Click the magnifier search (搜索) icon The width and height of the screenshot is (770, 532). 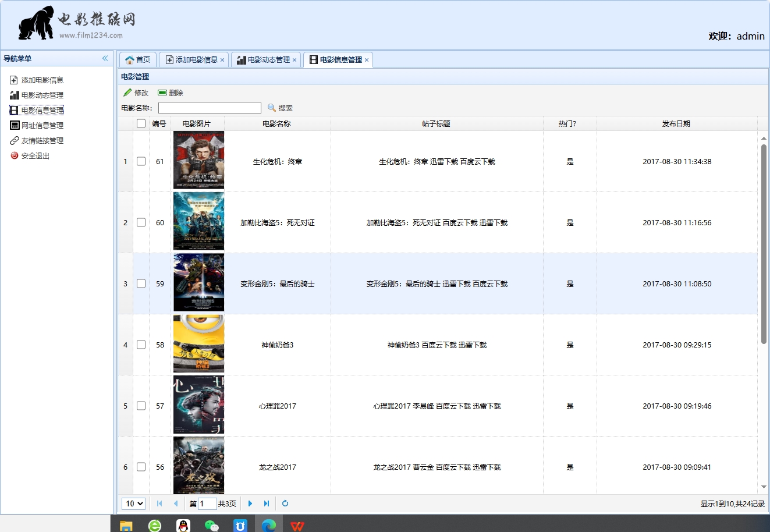click(x=271, y=108)
